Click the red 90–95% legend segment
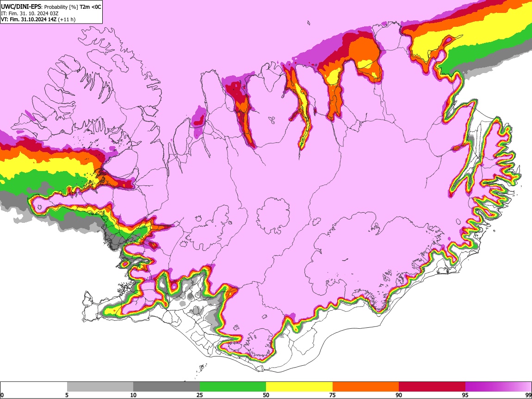This screenshot has width=532, height=399. (432, 387)
